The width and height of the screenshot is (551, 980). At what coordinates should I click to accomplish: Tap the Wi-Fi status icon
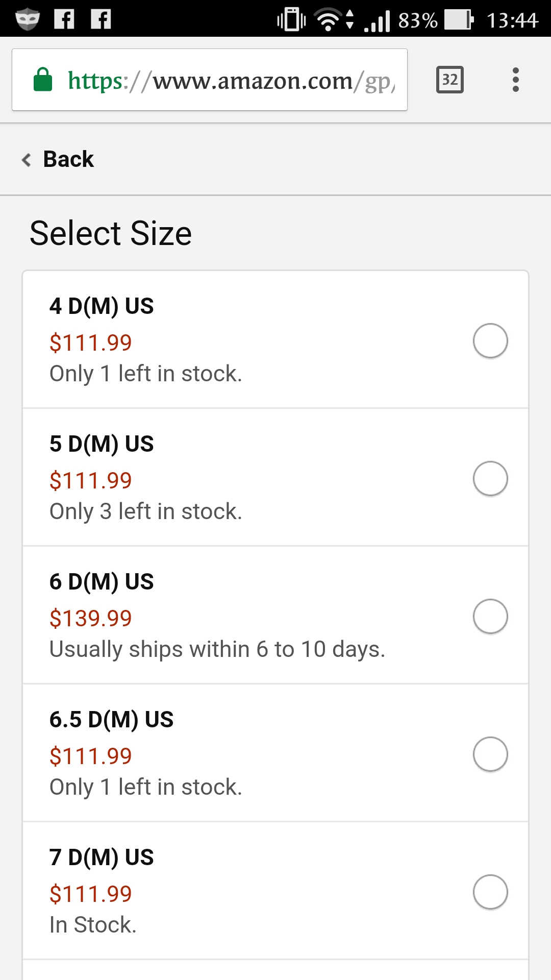(x=329, y=20)
